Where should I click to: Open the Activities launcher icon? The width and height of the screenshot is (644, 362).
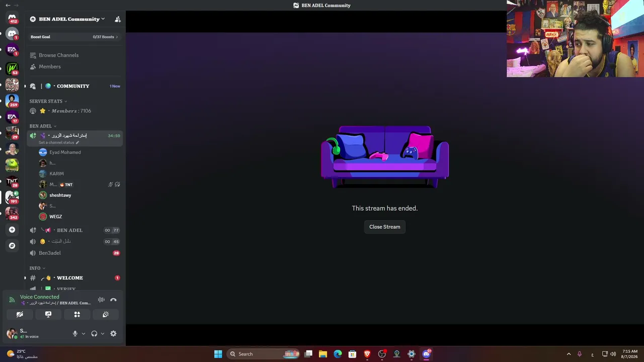pos(77,314)
